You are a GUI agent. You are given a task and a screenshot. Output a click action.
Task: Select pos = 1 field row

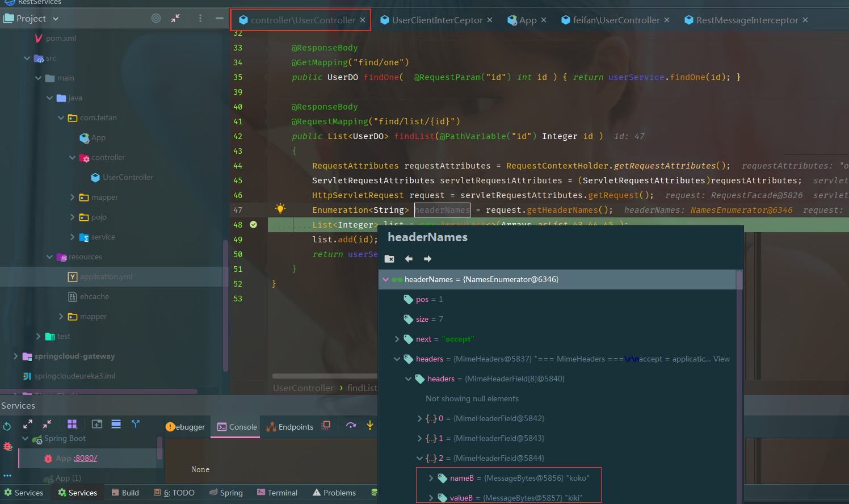556,299
